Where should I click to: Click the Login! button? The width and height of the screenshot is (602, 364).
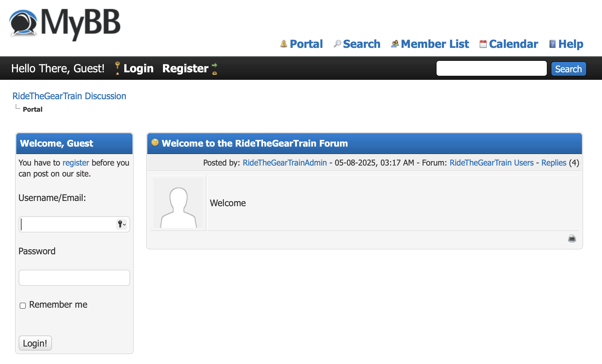click(35, 343)
